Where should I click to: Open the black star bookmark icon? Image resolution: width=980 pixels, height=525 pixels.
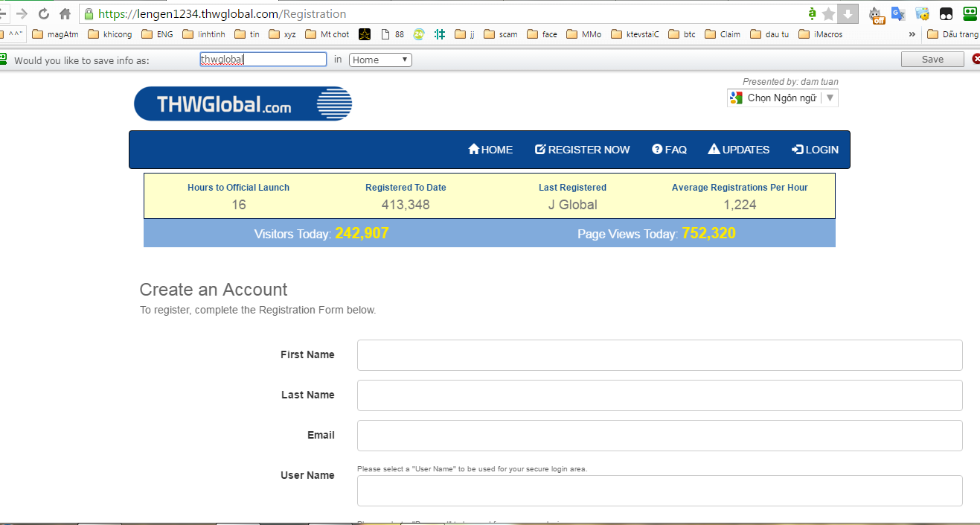click(x=365, y=34)
